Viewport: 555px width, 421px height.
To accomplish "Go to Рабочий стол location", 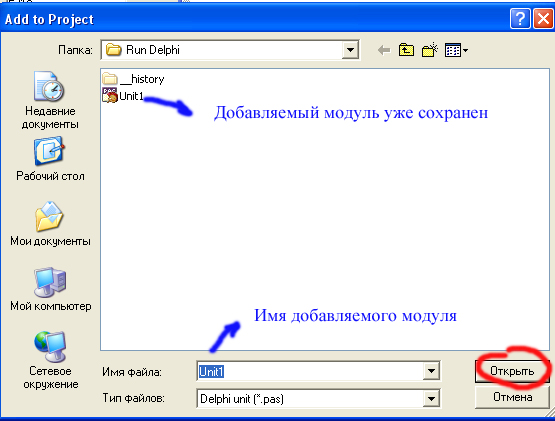I will [x=50, y=159].
